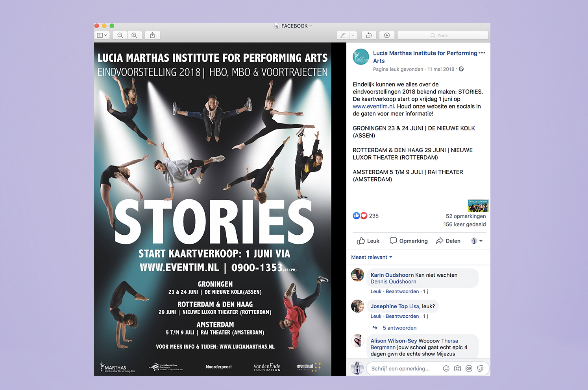The width and height of the screenshot is (588, 390).
Task: Open tagged Dennis Oudshoorn profile
Action: click(x=393, y=281)
